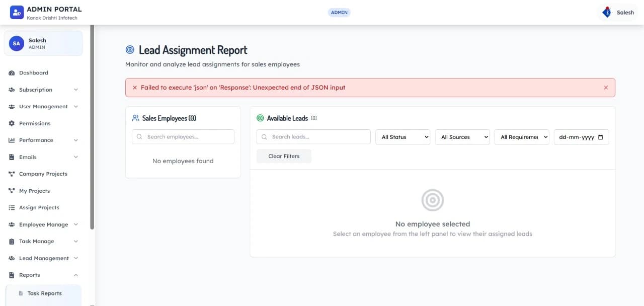Screen dimensions: 644x306
Task: Select My Projects in the sidebar
Action: (x=35, y=191)
